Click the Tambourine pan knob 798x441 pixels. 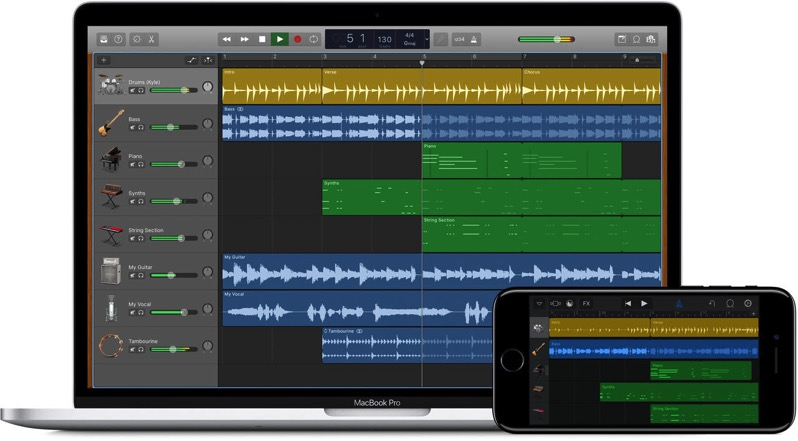(x=207, y=347)
